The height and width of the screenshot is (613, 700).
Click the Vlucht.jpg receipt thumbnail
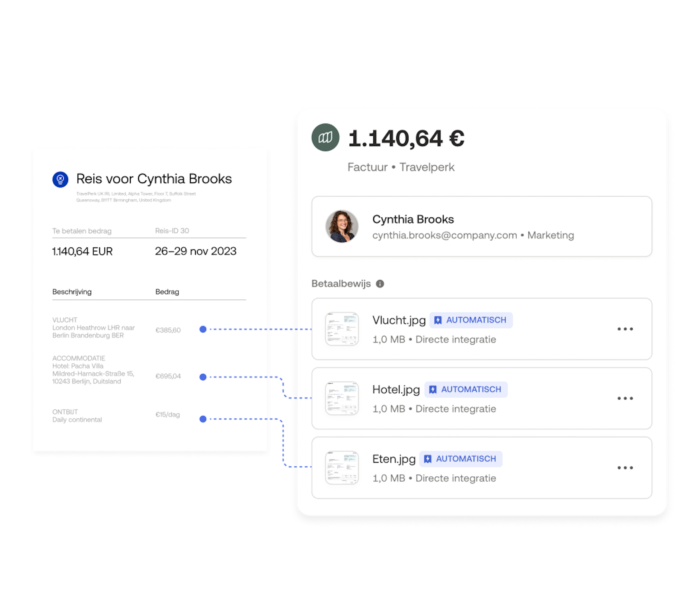coord(342,329)
